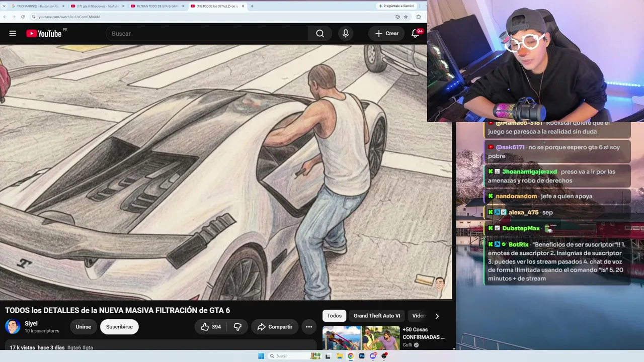The height and width of the screenshot is (362, 644).
Task: Subscribe with the Suscribirse button
Action: (119, 327)
